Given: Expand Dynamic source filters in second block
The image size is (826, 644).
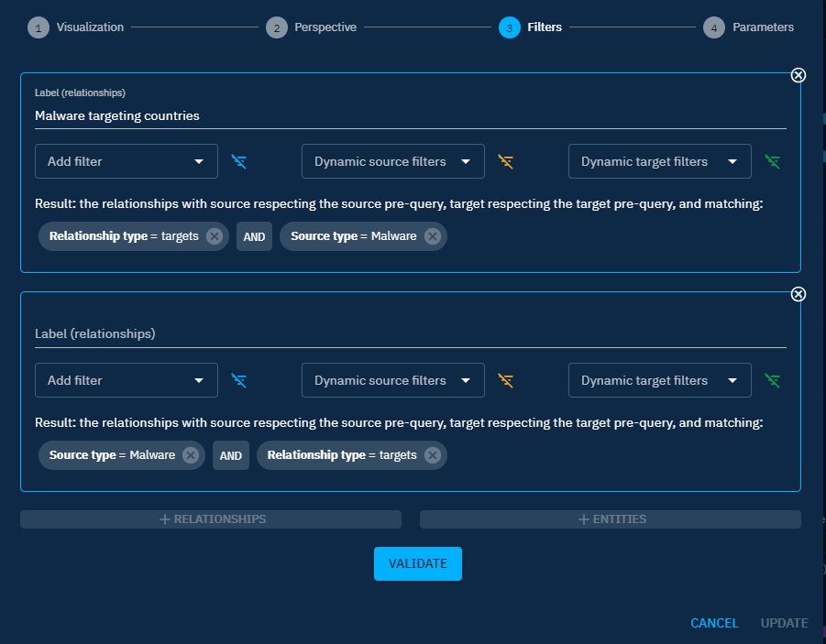Looking at the screenshot, I should (392, 381).
